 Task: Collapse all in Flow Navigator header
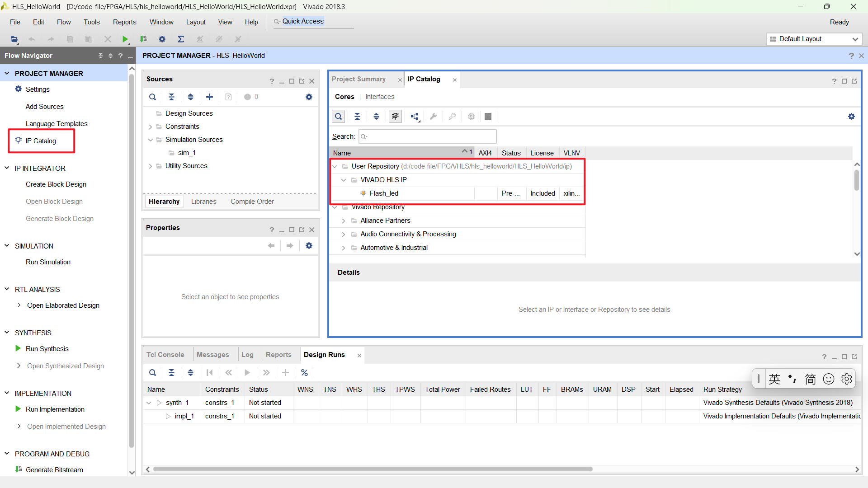tap(100, 56)
